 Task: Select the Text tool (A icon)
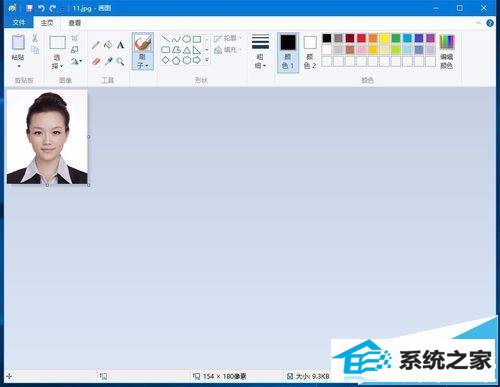click(x=120, y=45)
